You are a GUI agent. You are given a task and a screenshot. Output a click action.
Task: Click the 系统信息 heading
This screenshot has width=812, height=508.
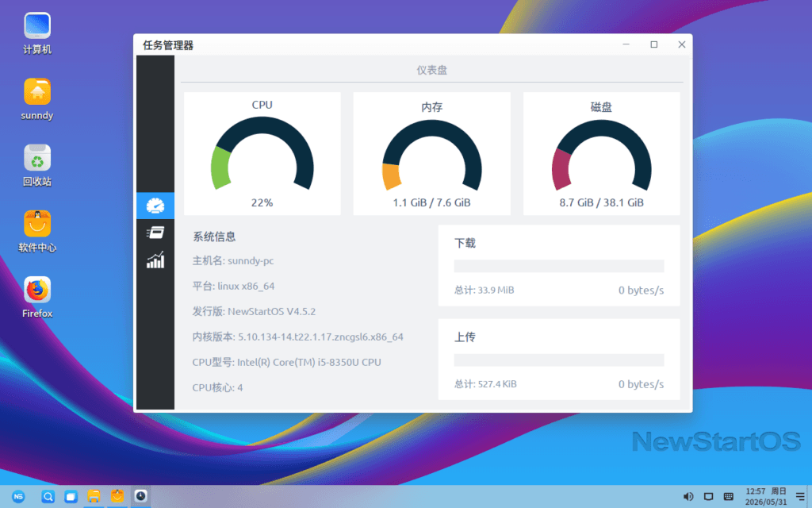(214, 237)
